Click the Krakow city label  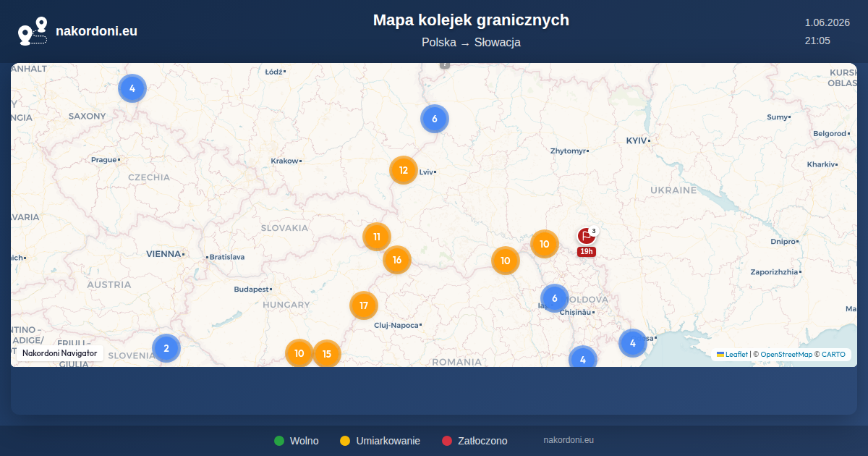coord(284,161)
